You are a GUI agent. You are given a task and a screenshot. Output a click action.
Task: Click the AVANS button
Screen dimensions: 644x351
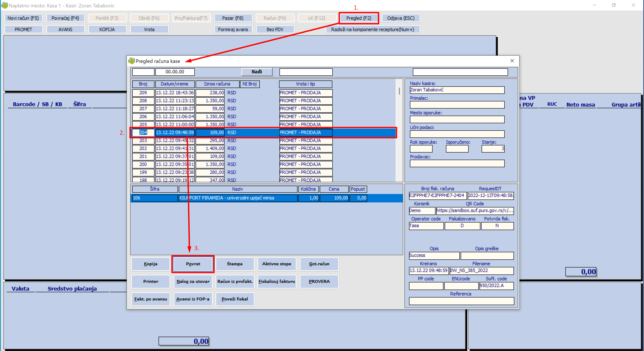[65, 29]
